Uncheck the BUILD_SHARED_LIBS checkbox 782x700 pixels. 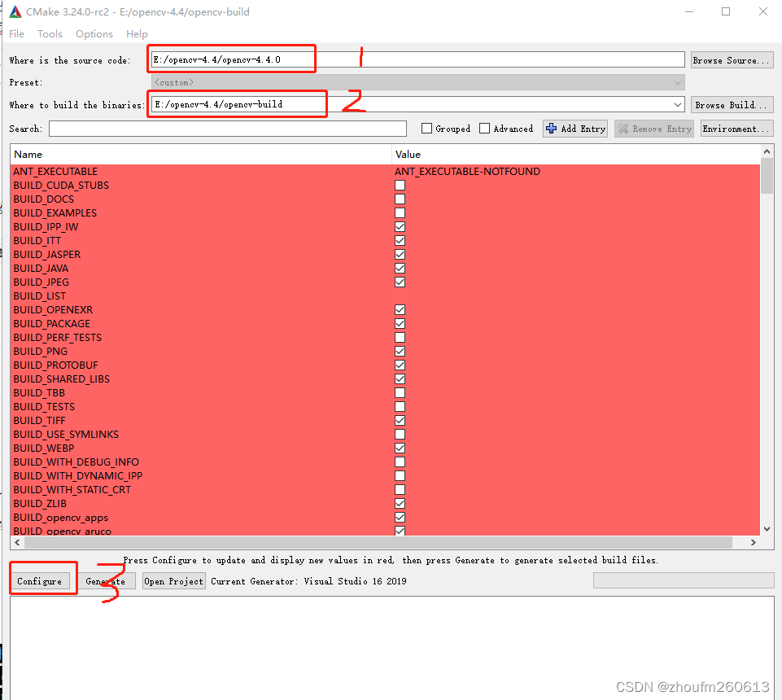coord(400,379)
